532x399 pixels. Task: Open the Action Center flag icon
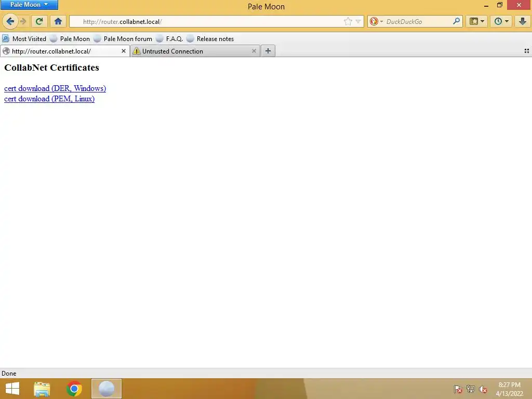pyautogui.click(x=458, y=389)
